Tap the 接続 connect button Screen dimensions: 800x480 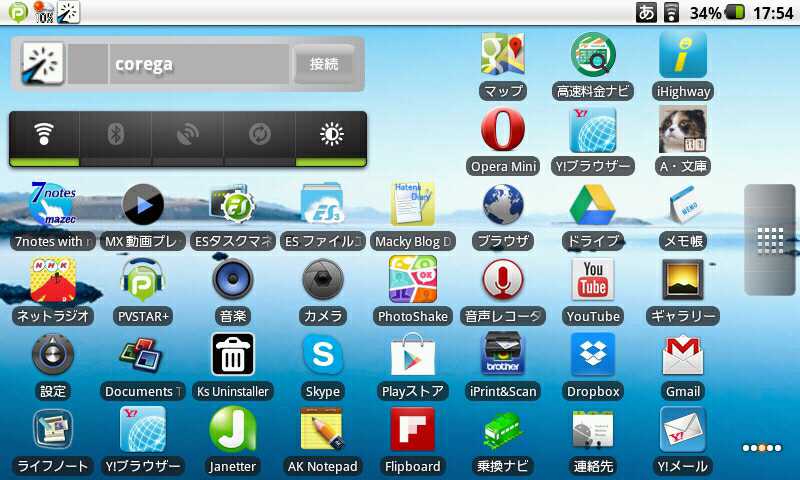click(x=324, y=64)
